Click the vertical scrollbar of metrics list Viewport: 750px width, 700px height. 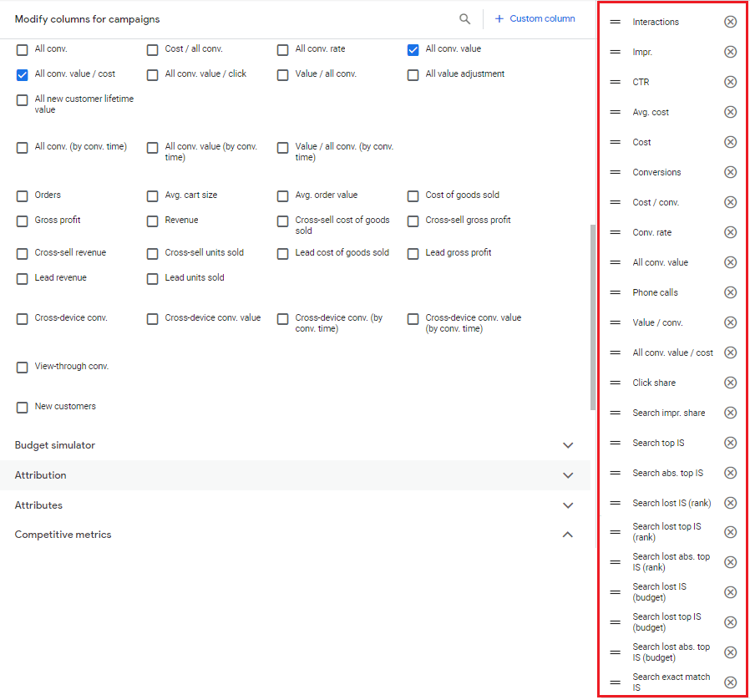pyautogui.click(x=593, y=317)
